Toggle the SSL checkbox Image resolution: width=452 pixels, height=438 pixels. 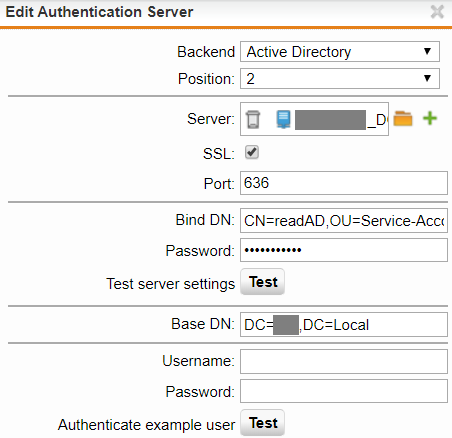point(252,153)
